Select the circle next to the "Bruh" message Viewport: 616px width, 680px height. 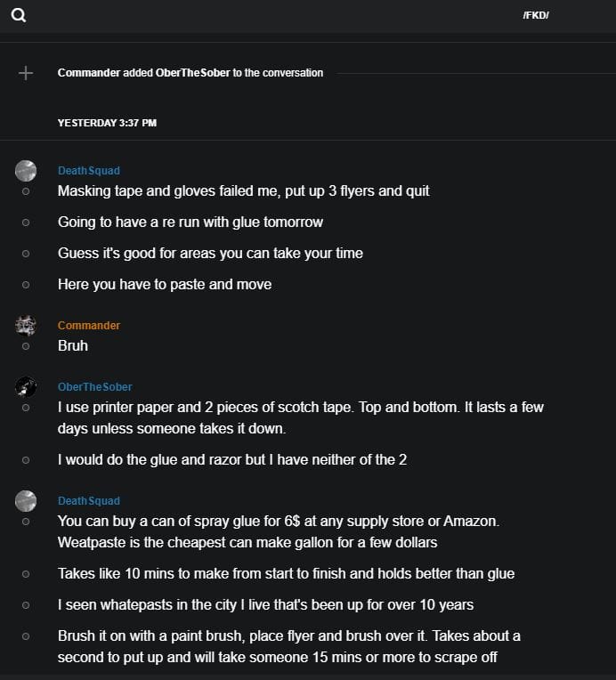tap(26, 345)
